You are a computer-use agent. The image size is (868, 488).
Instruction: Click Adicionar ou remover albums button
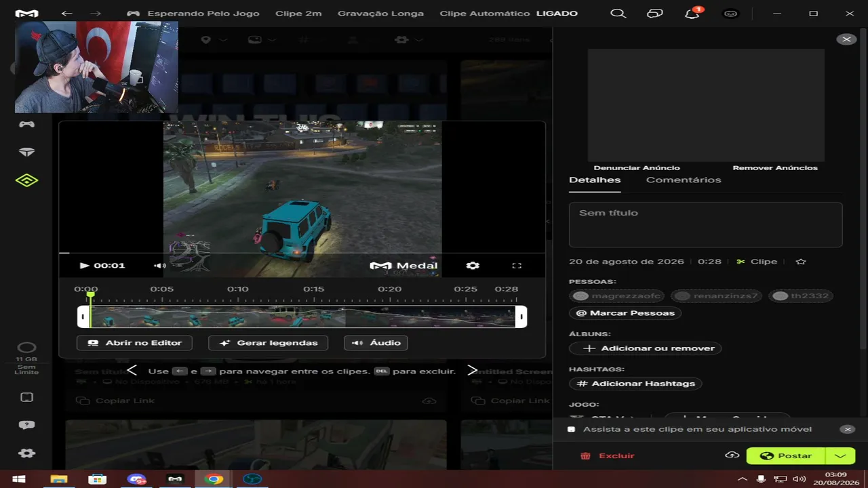(646, 348)
